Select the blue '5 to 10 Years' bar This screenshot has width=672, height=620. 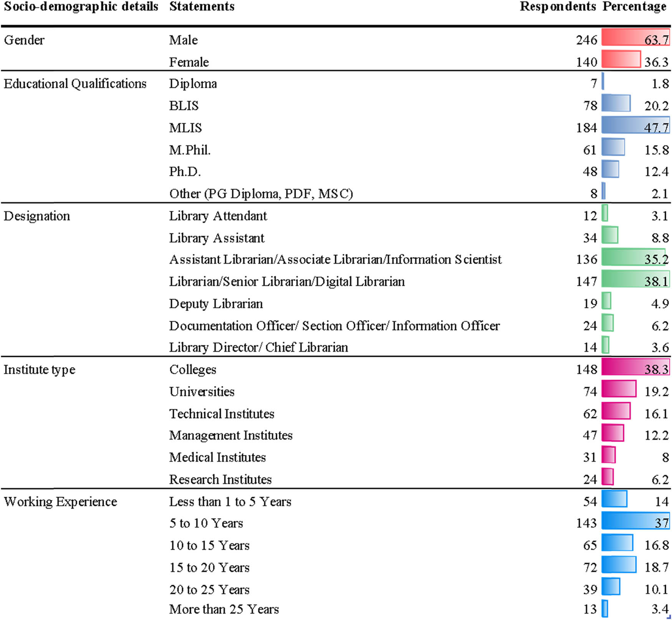[x=635, y=521]
